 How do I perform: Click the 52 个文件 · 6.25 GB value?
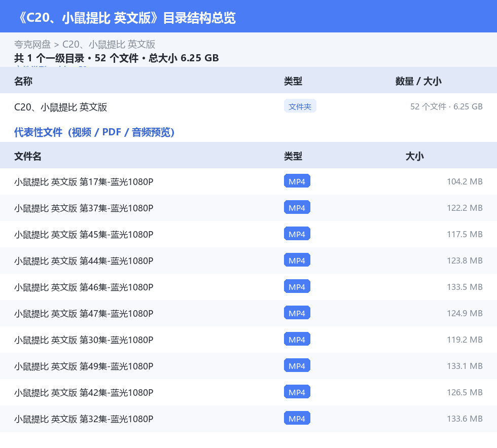click(x=446, y=106)
